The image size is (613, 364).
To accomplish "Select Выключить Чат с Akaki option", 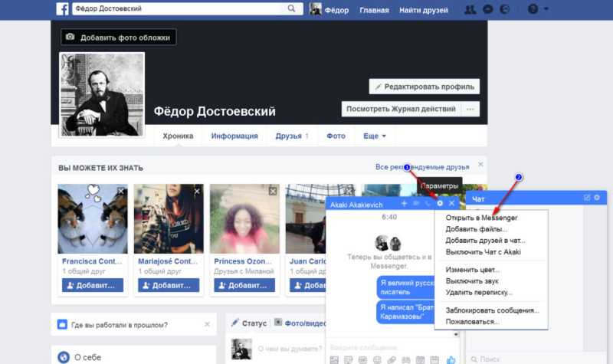I will [x=483, y=252].
